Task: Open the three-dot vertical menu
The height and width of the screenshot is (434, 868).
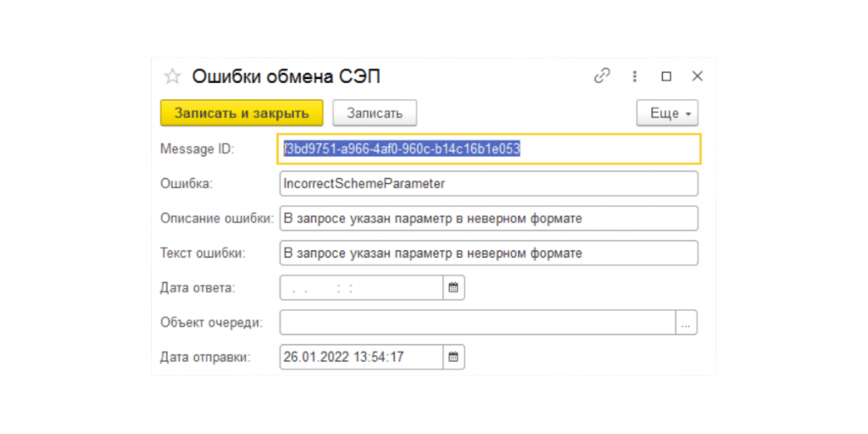Action: point(634,76)
